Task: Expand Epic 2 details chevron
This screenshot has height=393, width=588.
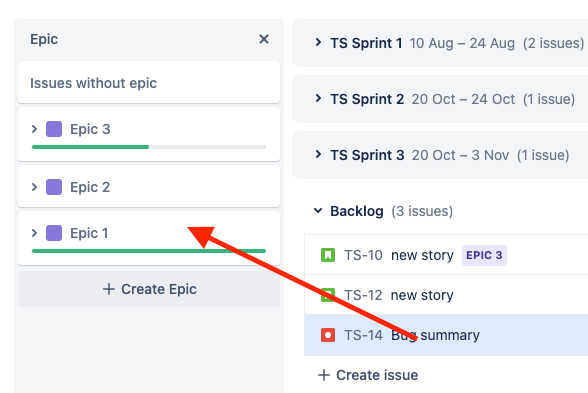Action: tap(34, 187)
